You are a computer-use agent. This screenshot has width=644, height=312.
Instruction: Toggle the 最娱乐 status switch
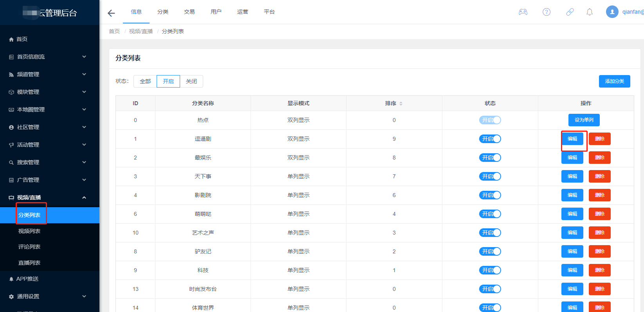(x=490, y=158)
